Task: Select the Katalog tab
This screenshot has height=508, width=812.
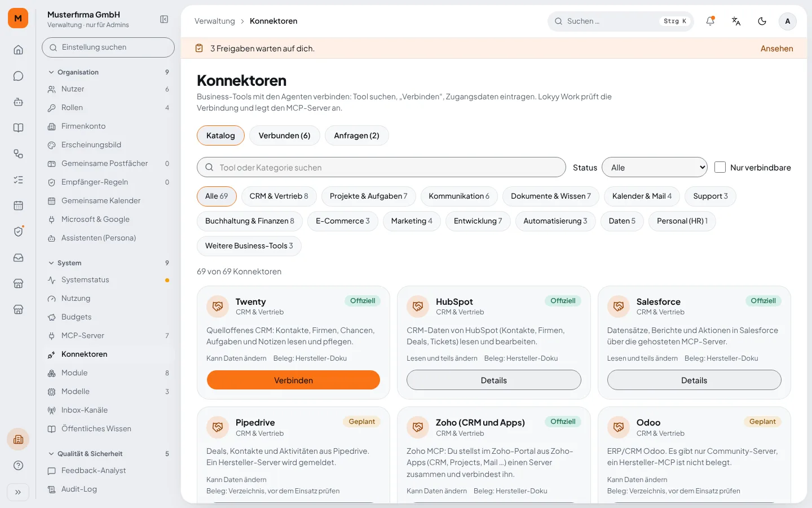Action: click(x=220, y=135)
